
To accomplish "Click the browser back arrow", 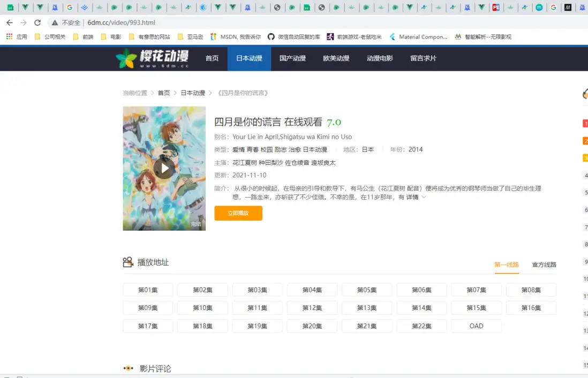I will pos(11,21).
